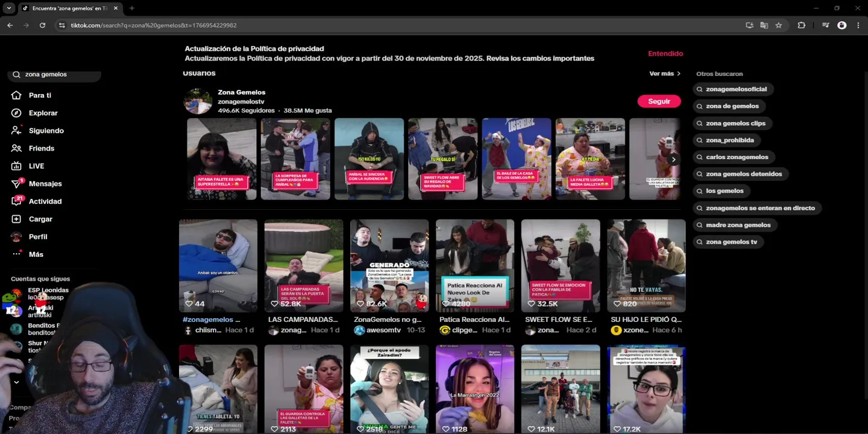Click Ver más next to Usuarios
Image resolution: width=868 pixels, height=434 pixels.
(x=665, y=74)
